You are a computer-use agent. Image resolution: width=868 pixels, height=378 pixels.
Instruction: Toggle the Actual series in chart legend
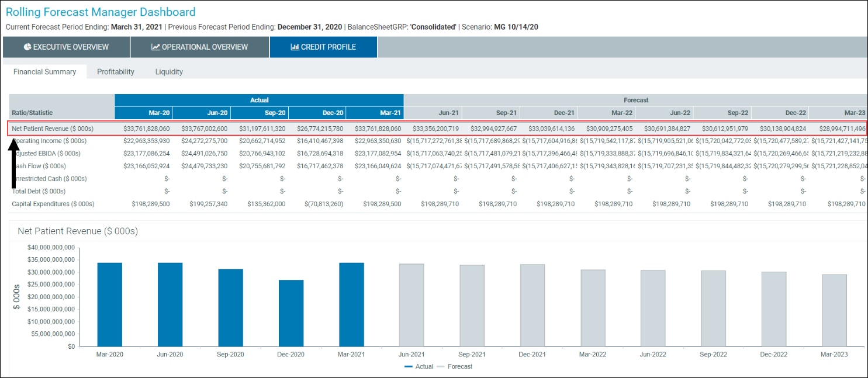pos(419,366)
